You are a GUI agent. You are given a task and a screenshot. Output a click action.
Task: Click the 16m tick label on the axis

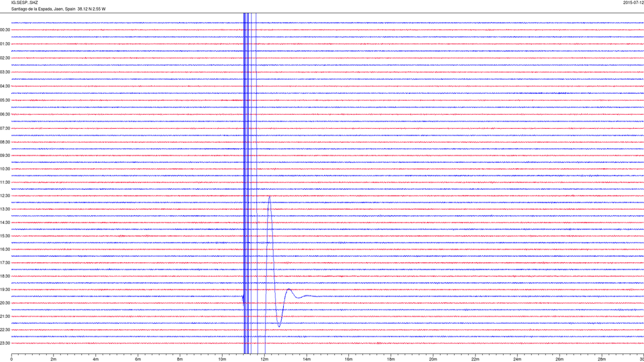click(349, 359)
